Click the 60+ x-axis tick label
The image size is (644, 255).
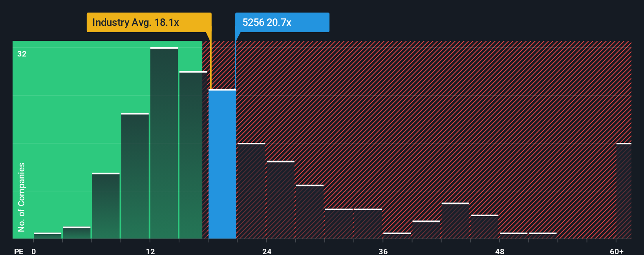click(x=617, y=251)
